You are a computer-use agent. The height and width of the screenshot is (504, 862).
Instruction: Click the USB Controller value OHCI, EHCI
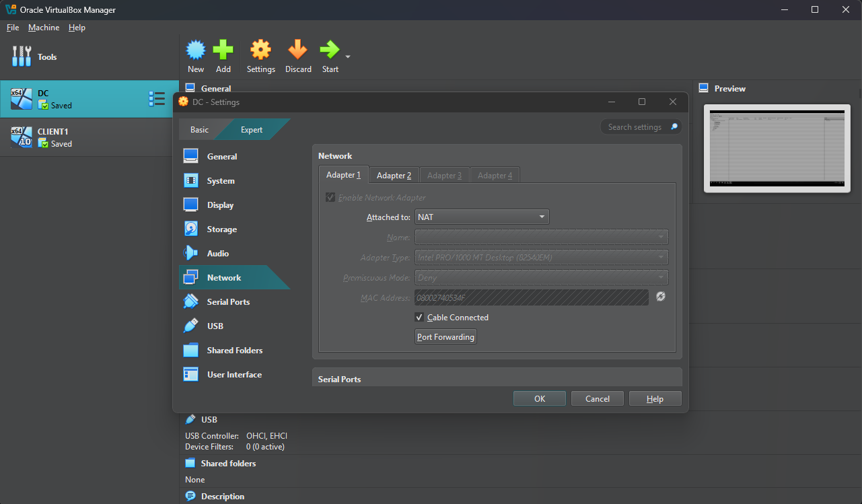tap(266, 436)
